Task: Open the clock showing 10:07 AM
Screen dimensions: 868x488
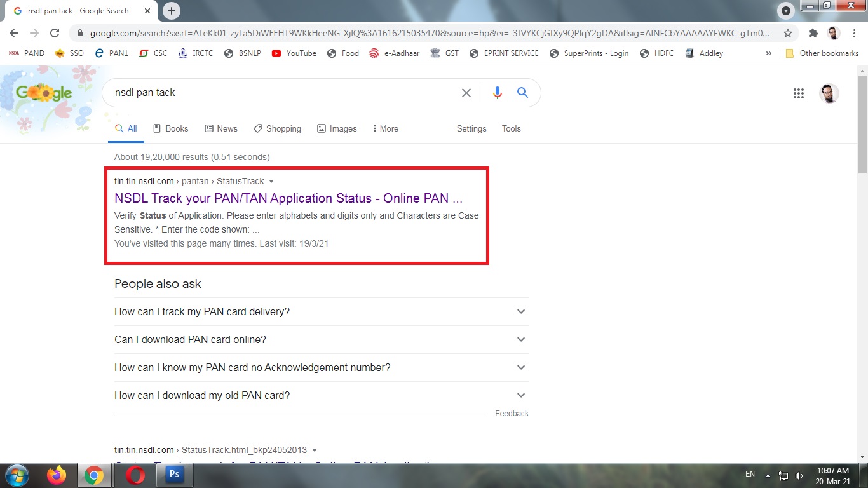Action: 833,475
